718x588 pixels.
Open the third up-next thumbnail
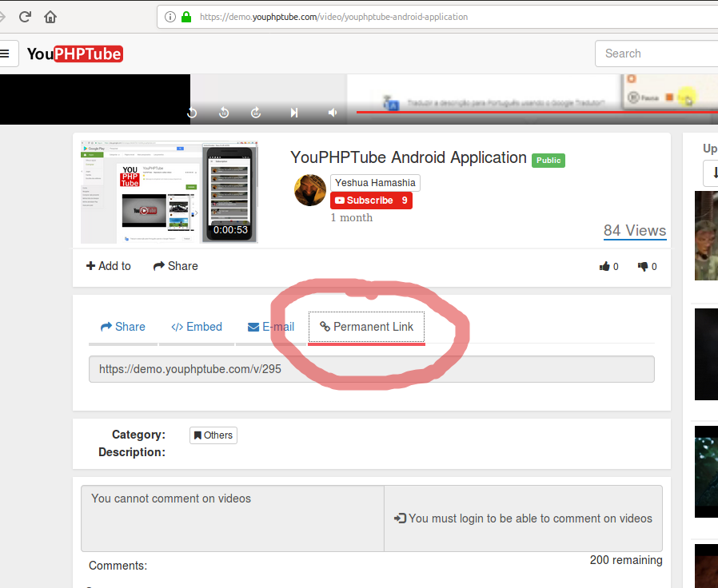pos(706,472)
